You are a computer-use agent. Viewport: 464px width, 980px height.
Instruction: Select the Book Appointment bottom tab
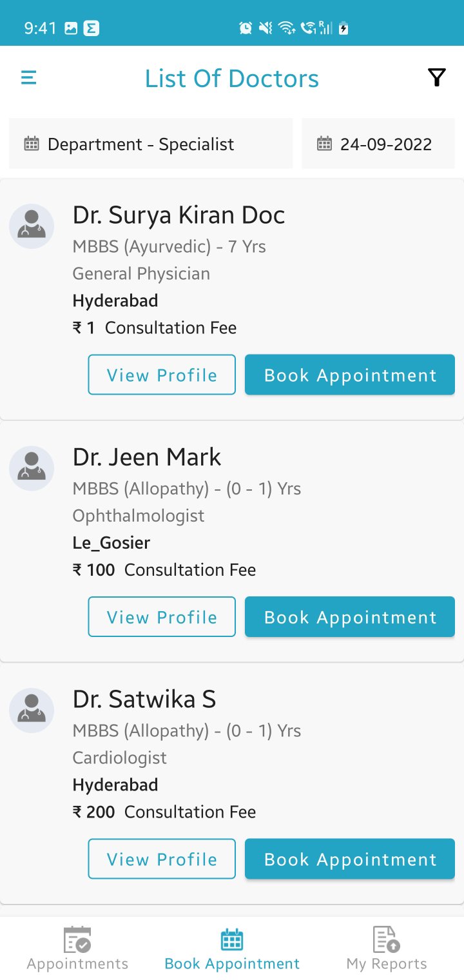click(x=232, y=948)
